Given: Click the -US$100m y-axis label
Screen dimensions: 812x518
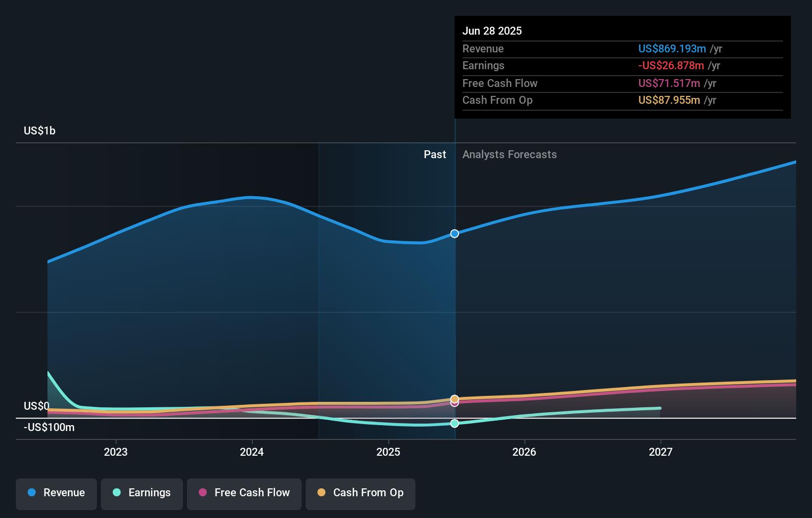Looking at the screenshot, I should point(49,427).
